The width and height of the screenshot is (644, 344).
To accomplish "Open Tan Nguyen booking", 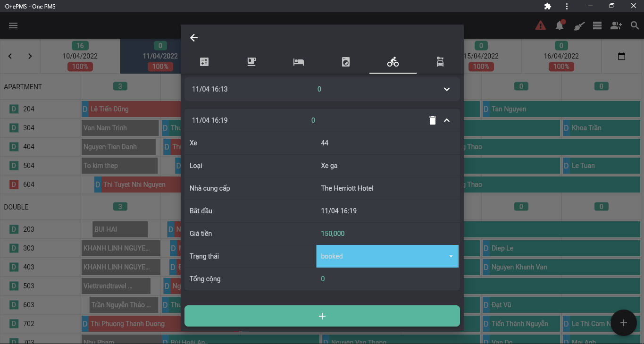I will point(561,109).
